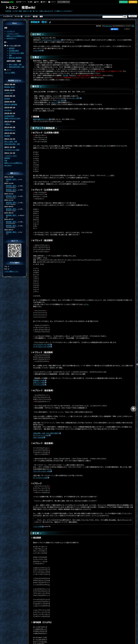Image resolution: width=138 pixels, height=644 pixels.
Task: Click edit pencil next to まとめ heading
Action: tap(41, 533)
